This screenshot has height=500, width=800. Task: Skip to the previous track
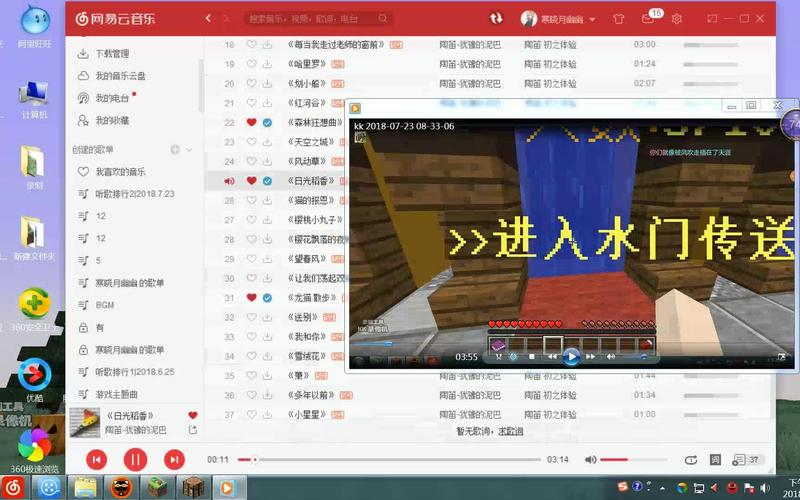tap(96, 460)
